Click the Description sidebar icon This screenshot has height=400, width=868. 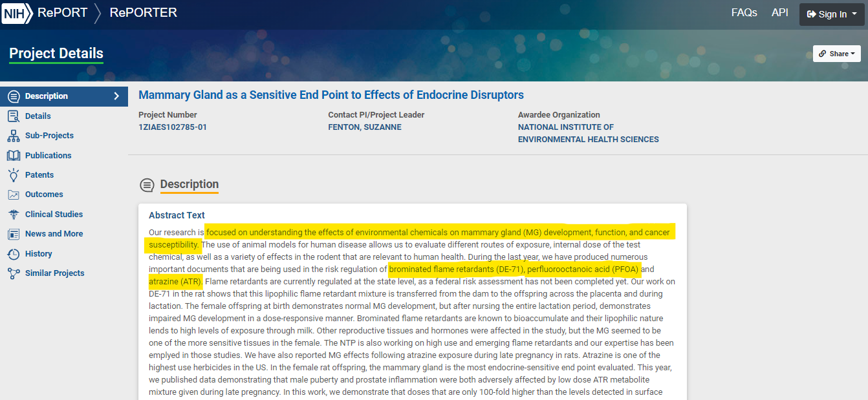[13, 96]
